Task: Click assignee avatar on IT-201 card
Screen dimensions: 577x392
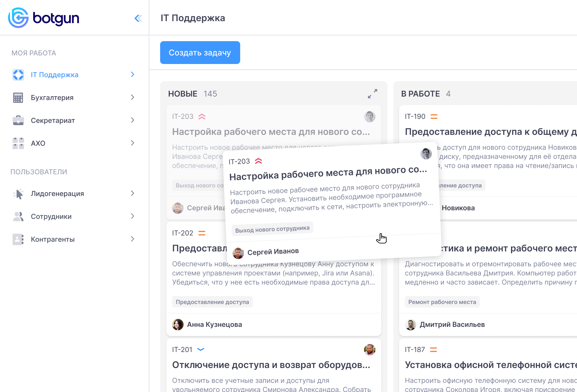Action: pos(369,350)
